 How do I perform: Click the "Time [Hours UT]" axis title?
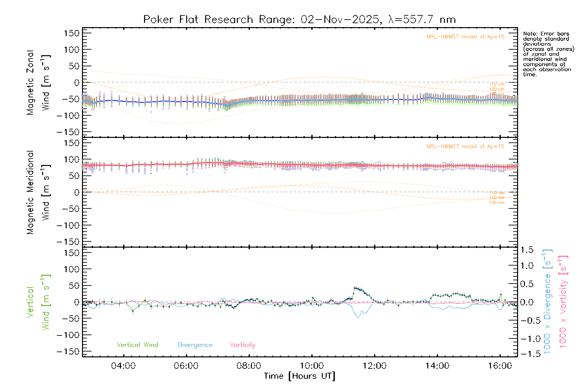[x=300, y=376]
